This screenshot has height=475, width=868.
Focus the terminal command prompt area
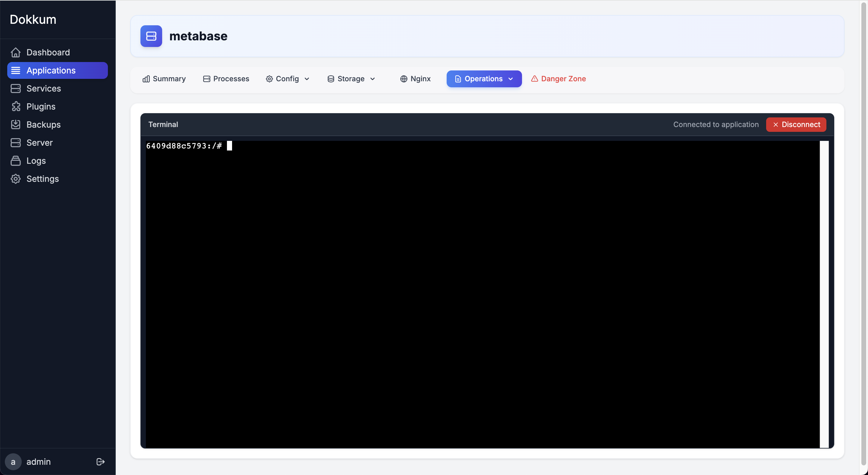pyautogui.click(x=482, y=293)
